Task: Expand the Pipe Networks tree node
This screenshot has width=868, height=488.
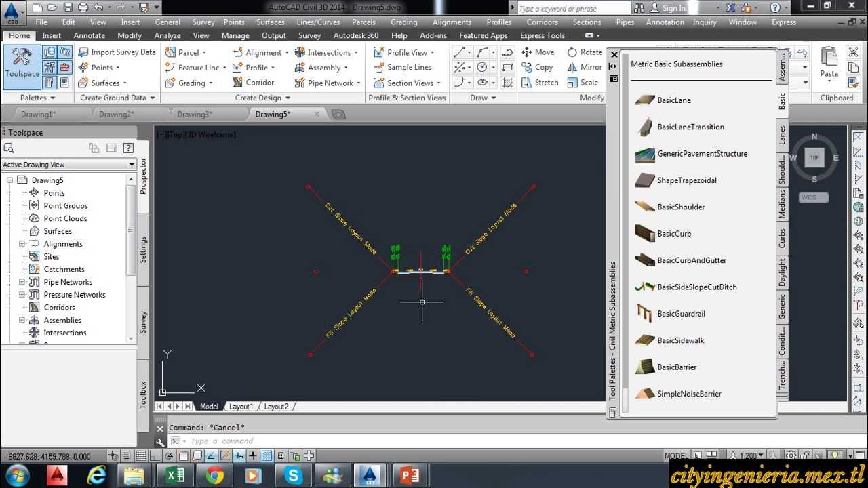Action: (22, 282)
